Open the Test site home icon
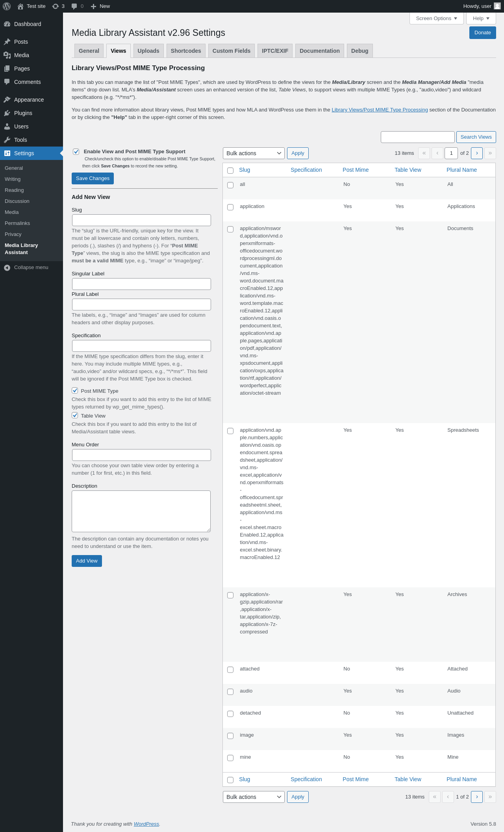This screenshot has width=504, height=832. [x=20, y=6]
